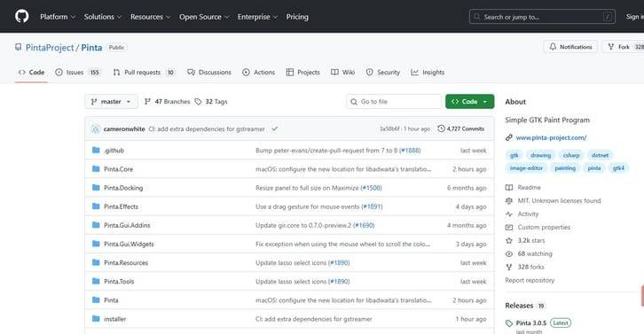The image size is (644, 334).
Task: Open pull request #1888 link
Action: point(410,151)
